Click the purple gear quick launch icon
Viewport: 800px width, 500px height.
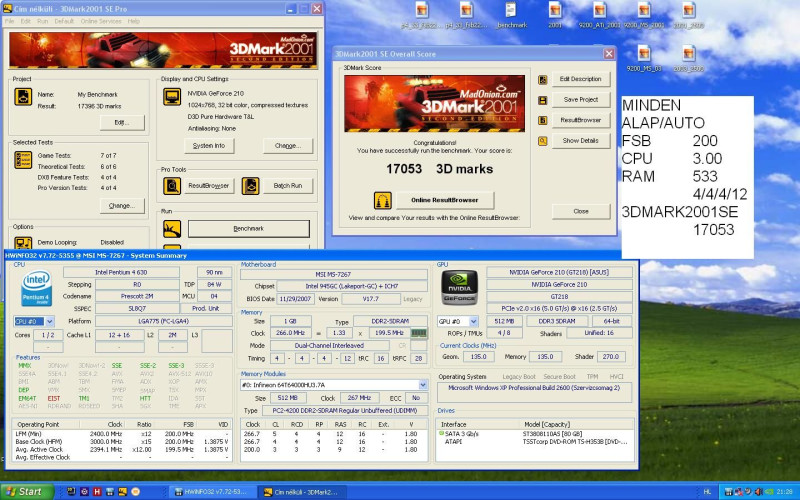point(84,492)
